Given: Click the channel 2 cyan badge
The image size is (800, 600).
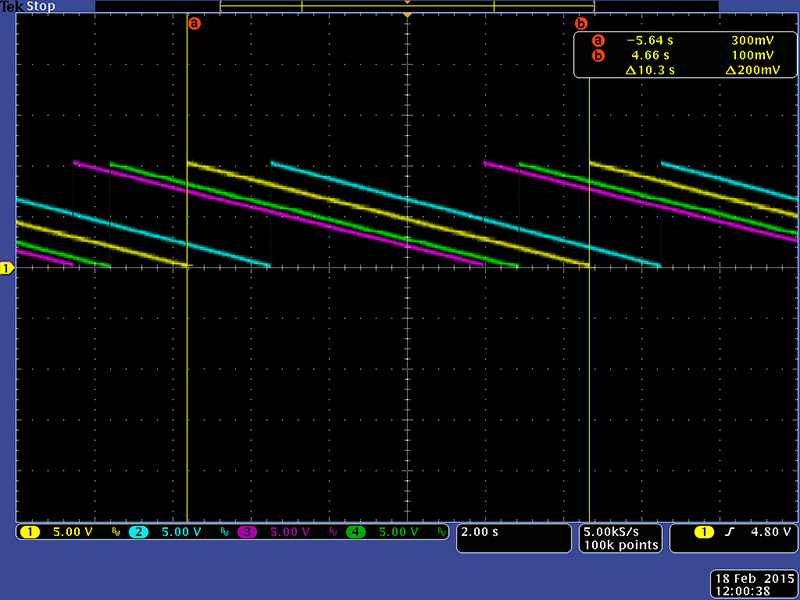Looking at the screenshot, I should click(138, 533).
